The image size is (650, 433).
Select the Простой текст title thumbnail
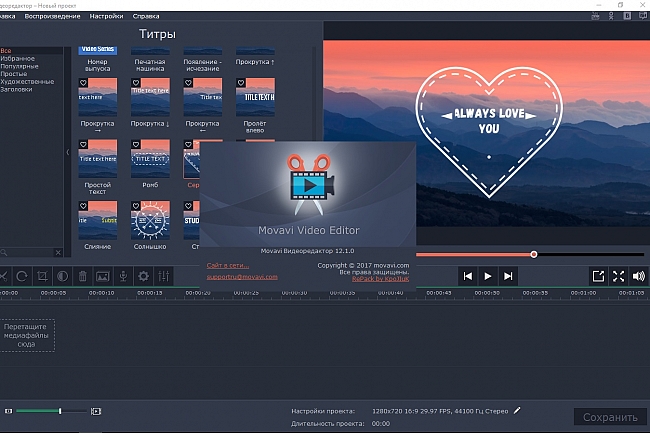coord(98,159)
